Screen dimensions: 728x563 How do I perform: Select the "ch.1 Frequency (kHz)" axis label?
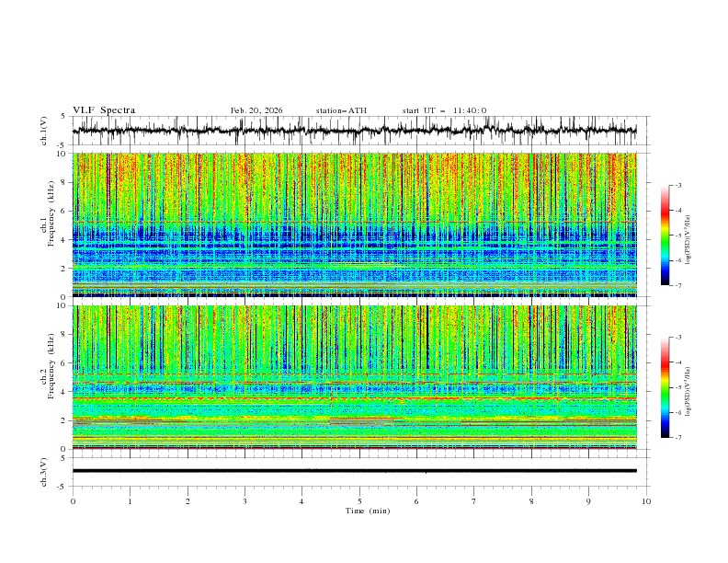[48, 214]
